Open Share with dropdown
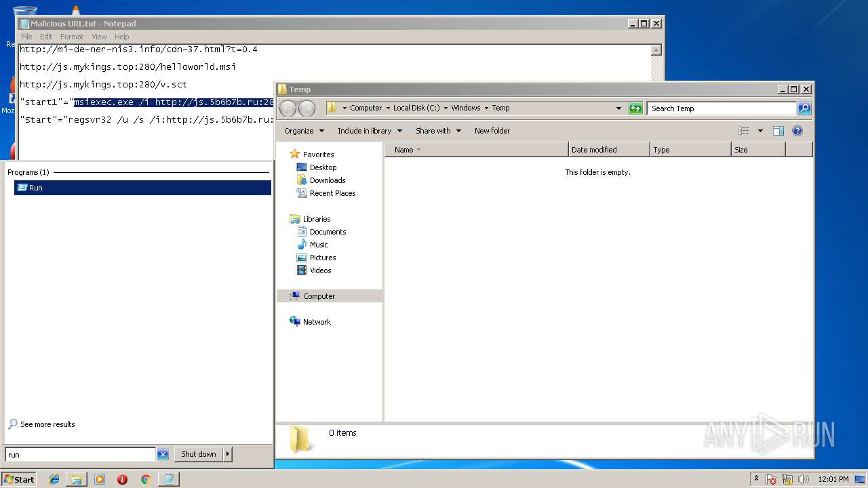Viewport: 868px width, 488px height. click(439, 131)
